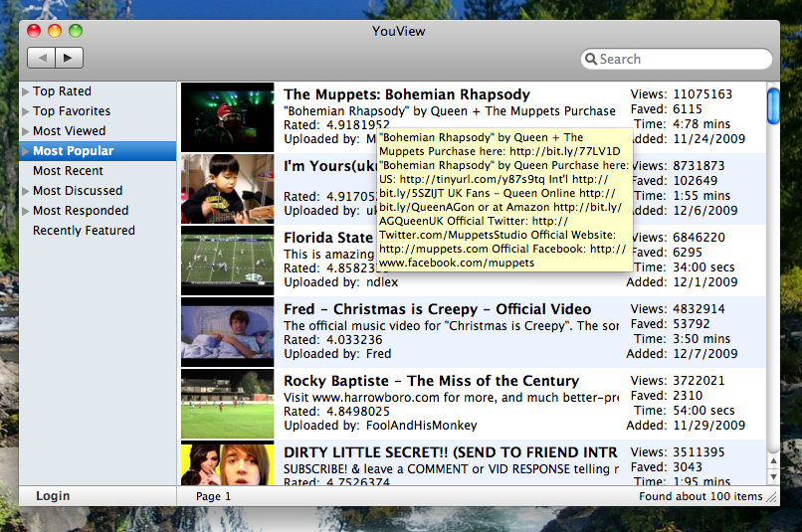Select Most Responded in the sidebar
The height and width of the screenshot is (532, 802).
click(81, 211)
